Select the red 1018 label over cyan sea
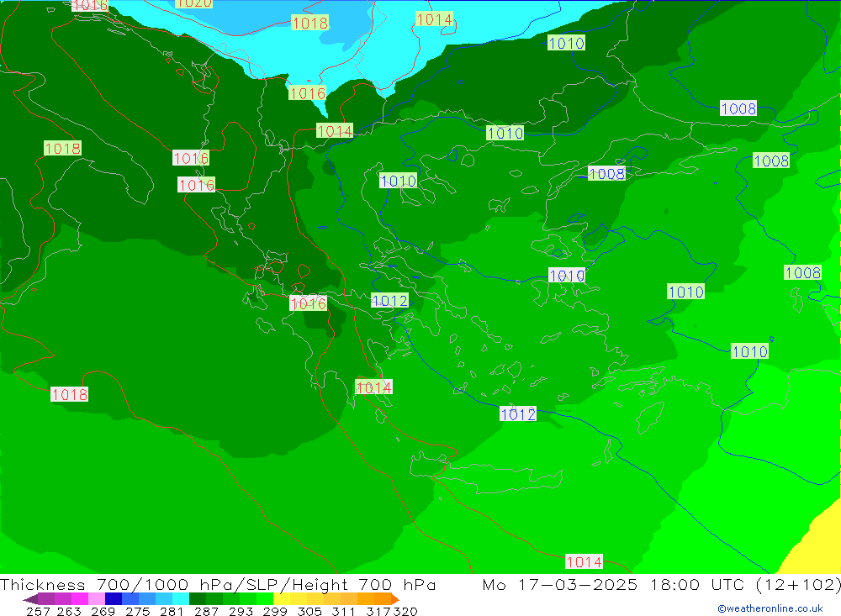Viewport: 841px width, 616px height. (309, 23)
